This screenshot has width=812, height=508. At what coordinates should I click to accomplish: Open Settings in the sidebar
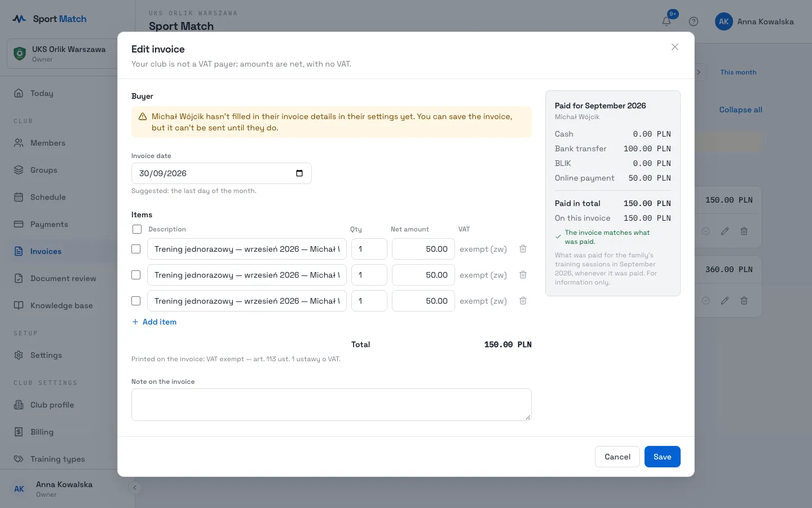click(68, 355)
